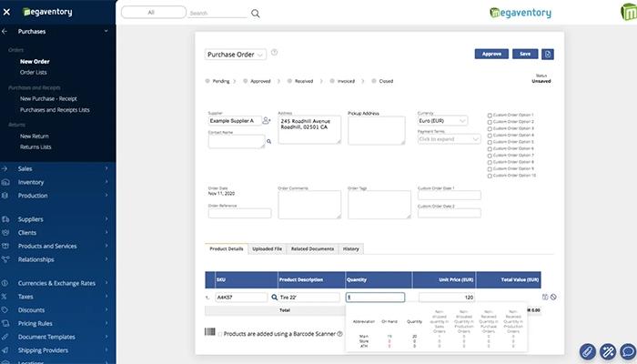Click the Taxes percent icon
The image size is (637, 364).
coord(4,297)
